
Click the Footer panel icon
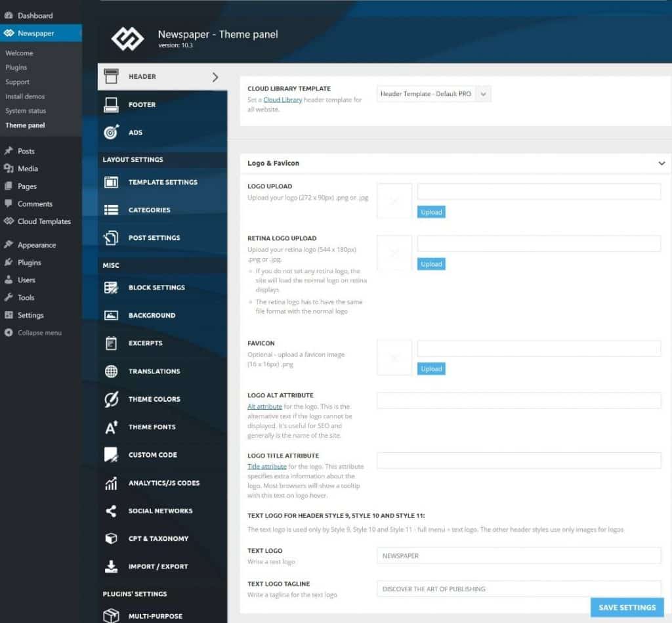coord(111,104)
